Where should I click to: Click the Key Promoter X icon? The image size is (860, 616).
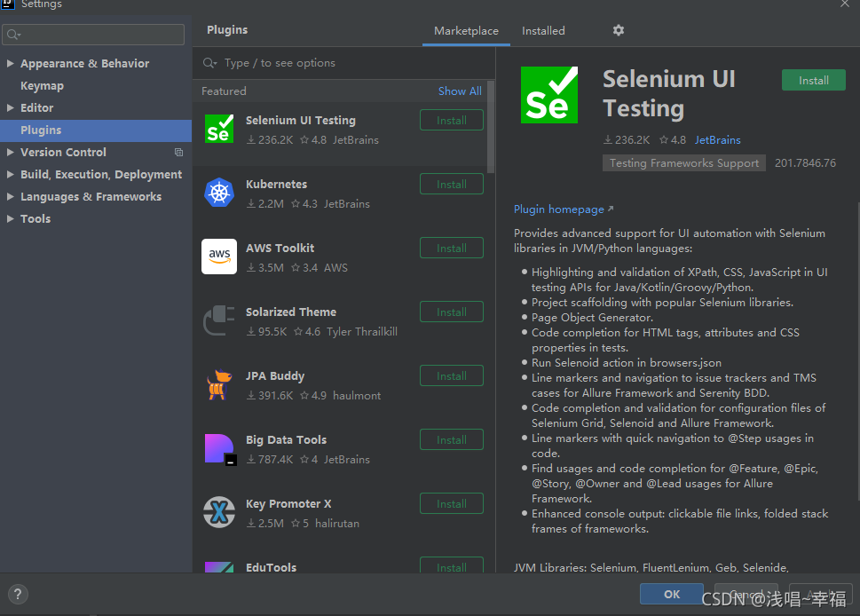(x=218, y=512)
